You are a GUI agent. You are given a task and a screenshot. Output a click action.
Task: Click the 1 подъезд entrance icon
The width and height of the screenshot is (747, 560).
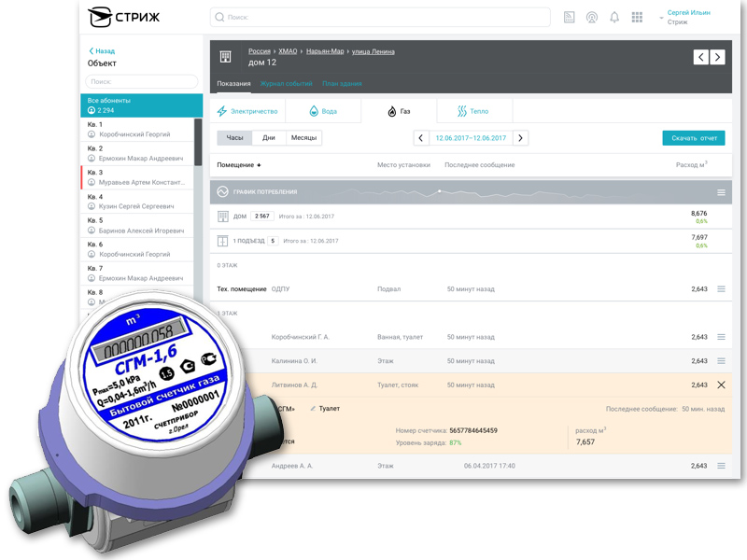click(222, 241)
